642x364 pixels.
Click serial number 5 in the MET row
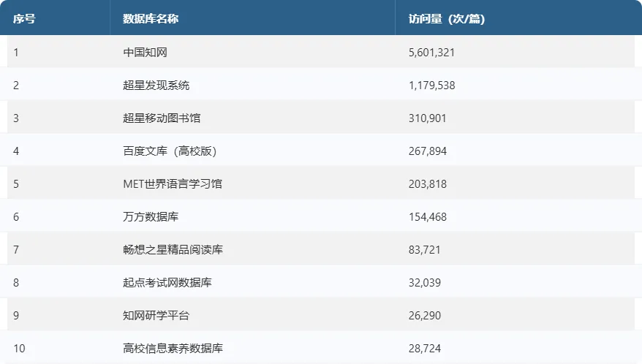[16, 184]
